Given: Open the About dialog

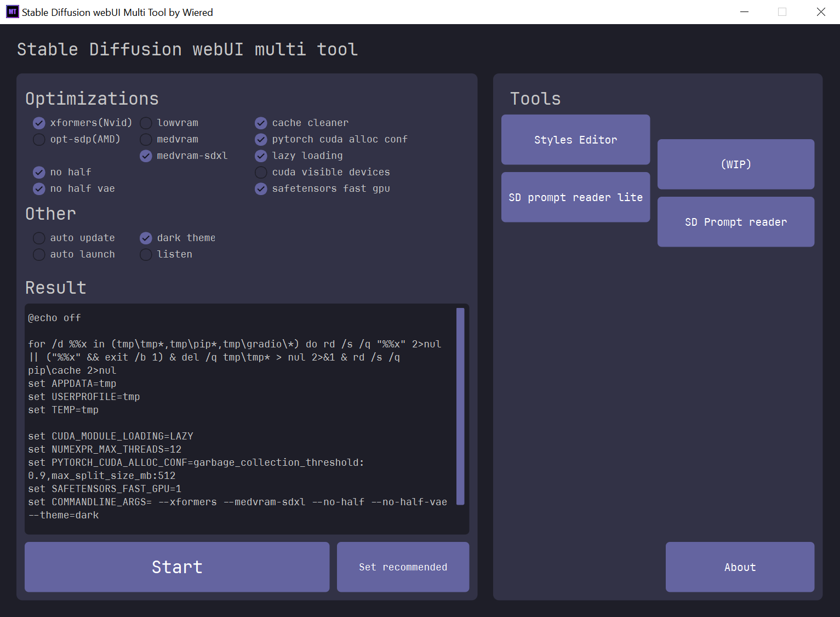Looking at the screenshot, I should pyautogui.click(x=740, y=567).
